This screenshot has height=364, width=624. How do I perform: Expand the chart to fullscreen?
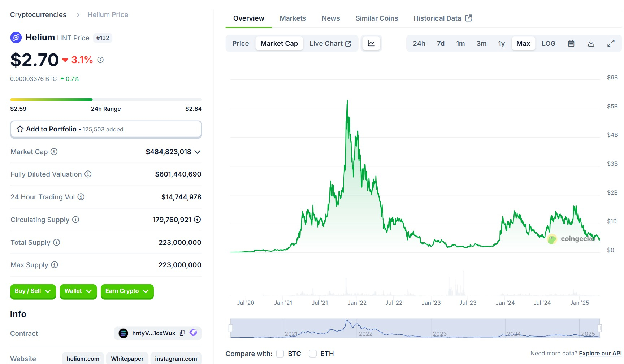pyautogui.click(x=611, y=43)
